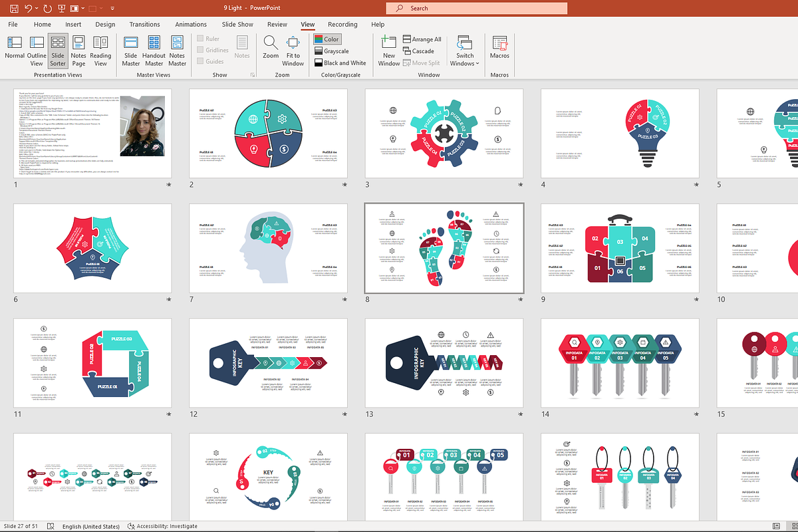This screenshot has height=532, width=798.
Task: Open the File tab
Action: (13, 25)
